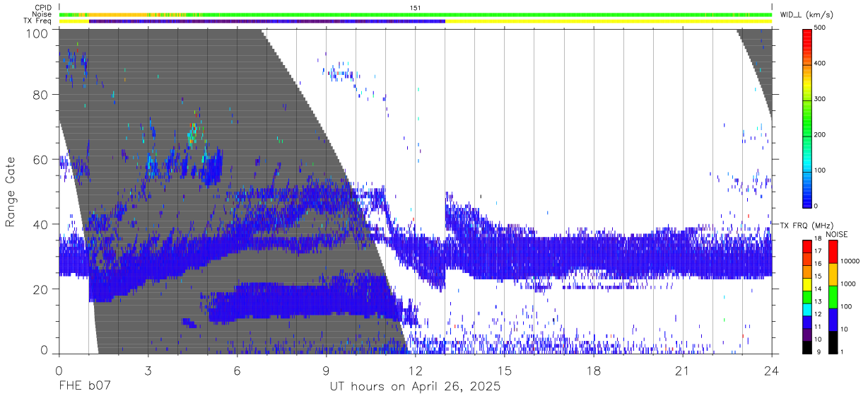Click the 300 label on width colorbar
This screenshot has width=868, height=401.
tap(821, 99)
